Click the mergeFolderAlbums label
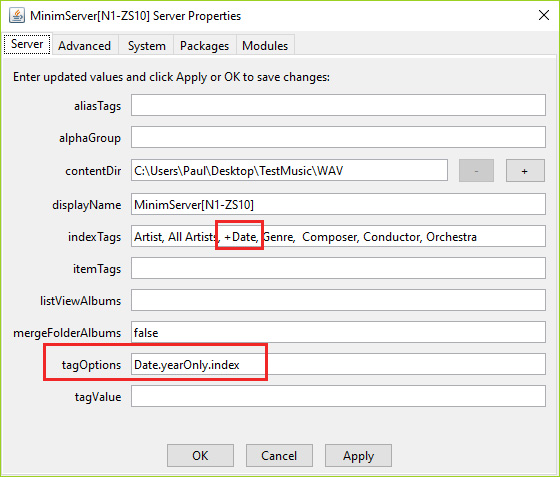 tap(67, 333)
